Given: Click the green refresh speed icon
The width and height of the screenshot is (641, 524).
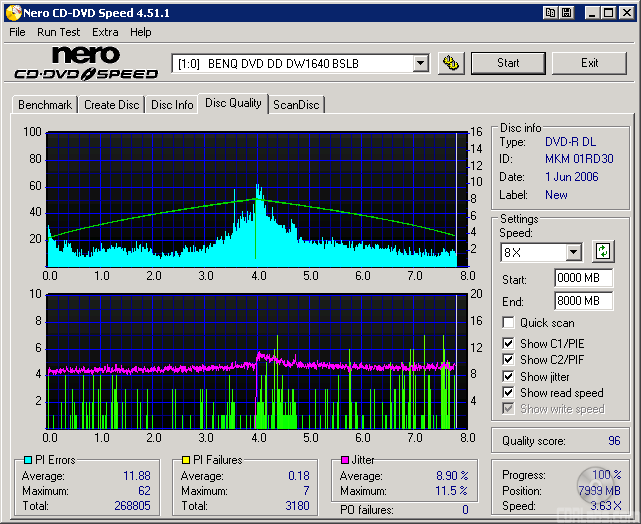Looking at the screenshot, I should [603, 251].
